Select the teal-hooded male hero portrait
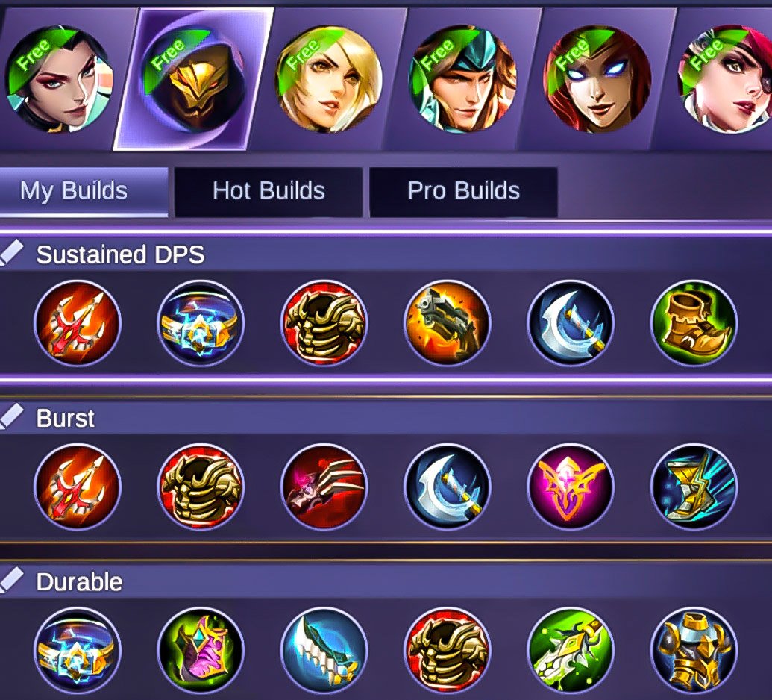This screenshot has width=772, height=700. pos(462,79)
